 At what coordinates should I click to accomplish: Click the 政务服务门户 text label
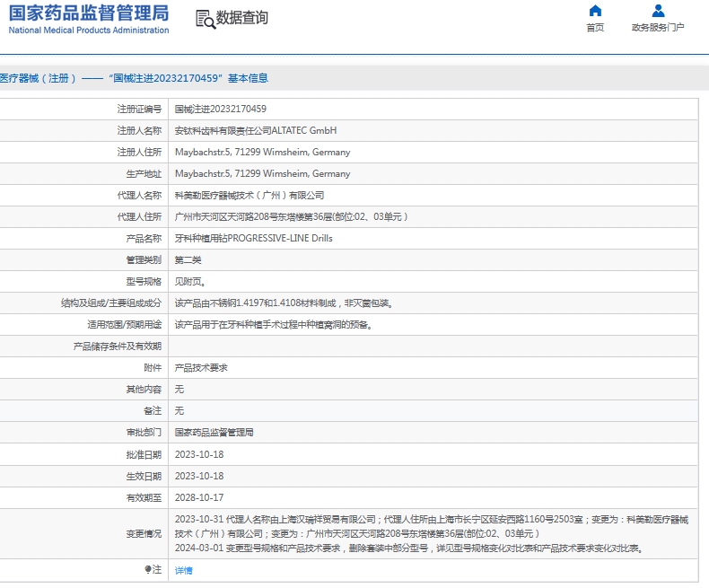(x=658, y=28)
